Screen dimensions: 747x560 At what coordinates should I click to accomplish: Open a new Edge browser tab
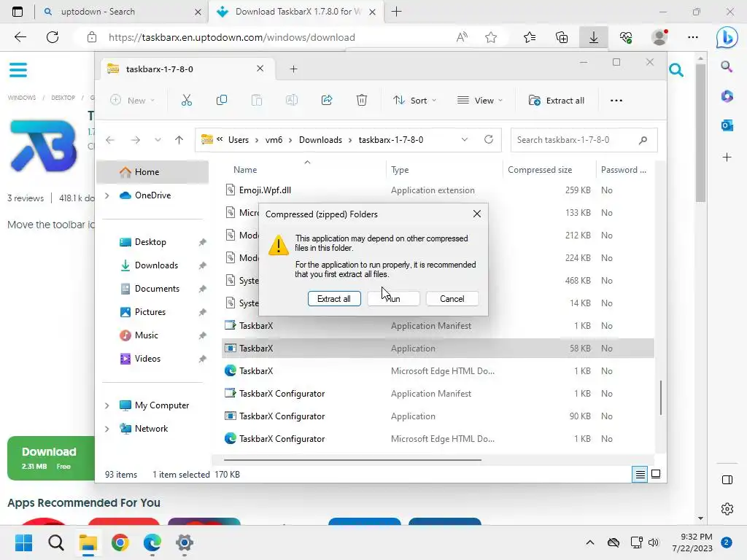pos(396,12)
